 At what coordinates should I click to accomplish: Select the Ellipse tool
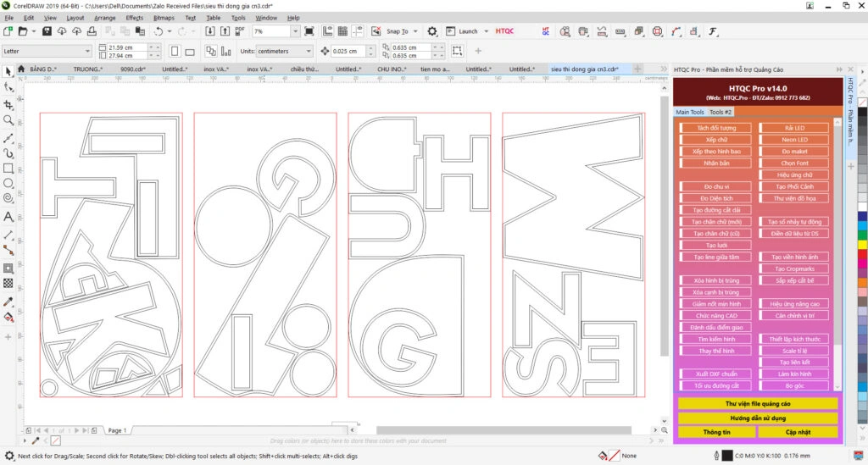coord(8,183)
